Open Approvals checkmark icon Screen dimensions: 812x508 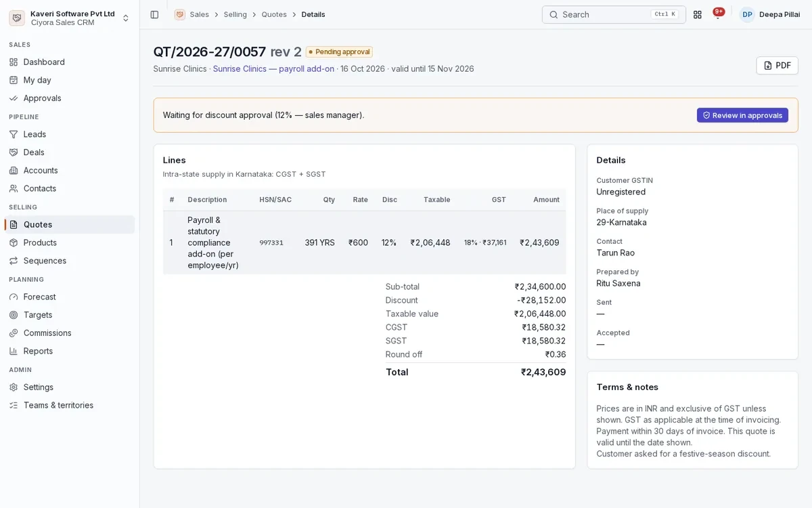coord(14,98)
